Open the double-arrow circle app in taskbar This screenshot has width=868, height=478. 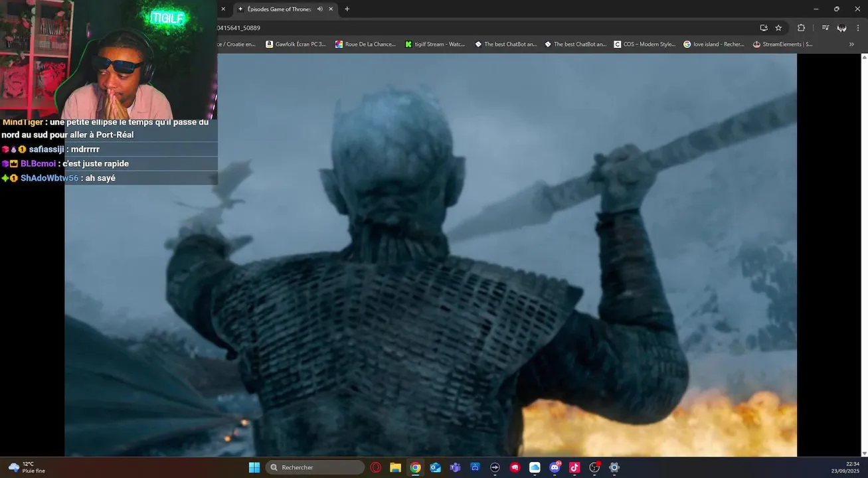pyautogui.click(x=495, y=467)
